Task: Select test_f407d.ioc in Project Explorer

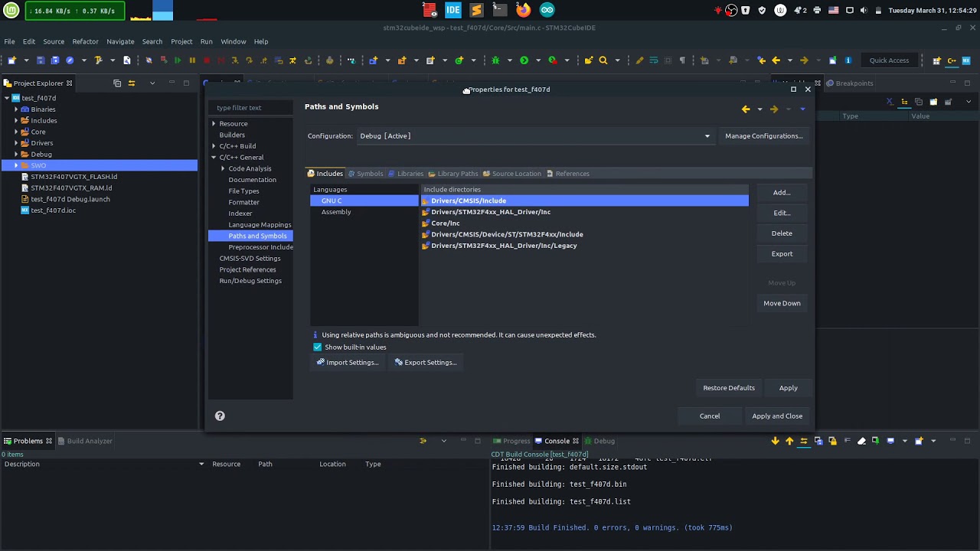Action: [53, 210]
